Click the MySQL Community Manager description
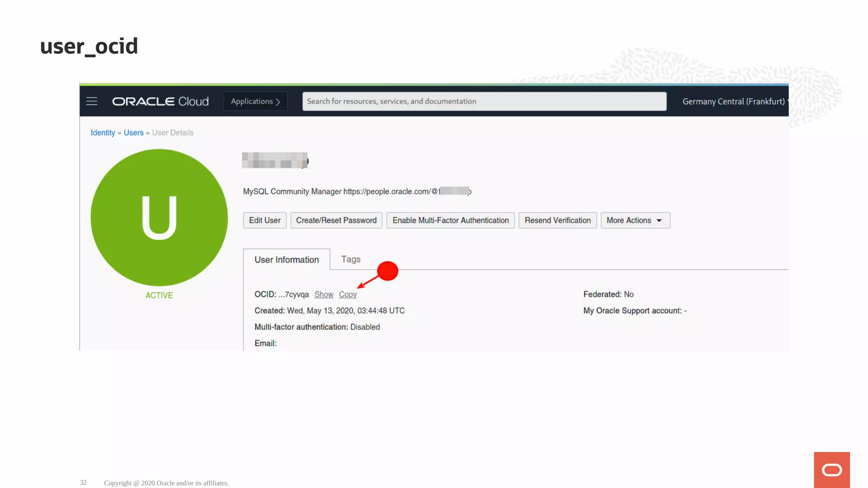Viewport: 868px width, 488px height. pos(357,191)
